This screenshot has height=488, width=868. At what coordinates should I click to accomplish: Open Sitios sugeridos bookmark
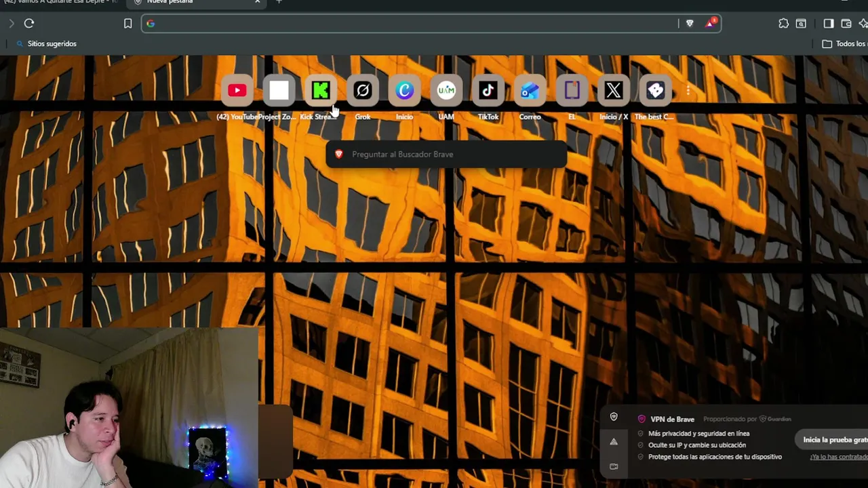pyautogui.click(x=46, y=43)
